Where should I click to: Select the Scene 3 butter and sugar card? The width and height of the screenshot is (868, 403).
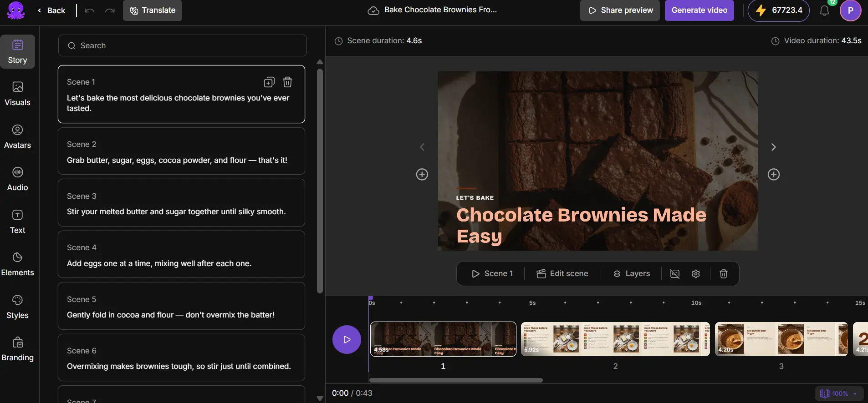click(x=181, y=203)
